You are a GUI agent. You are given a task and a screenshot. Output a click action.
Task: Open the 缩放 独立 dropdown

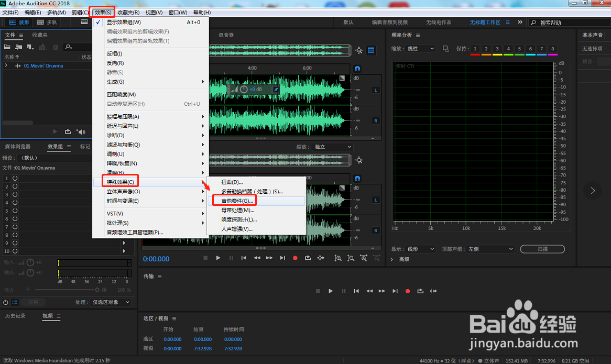pyautogui.click(x=332, y=147)
